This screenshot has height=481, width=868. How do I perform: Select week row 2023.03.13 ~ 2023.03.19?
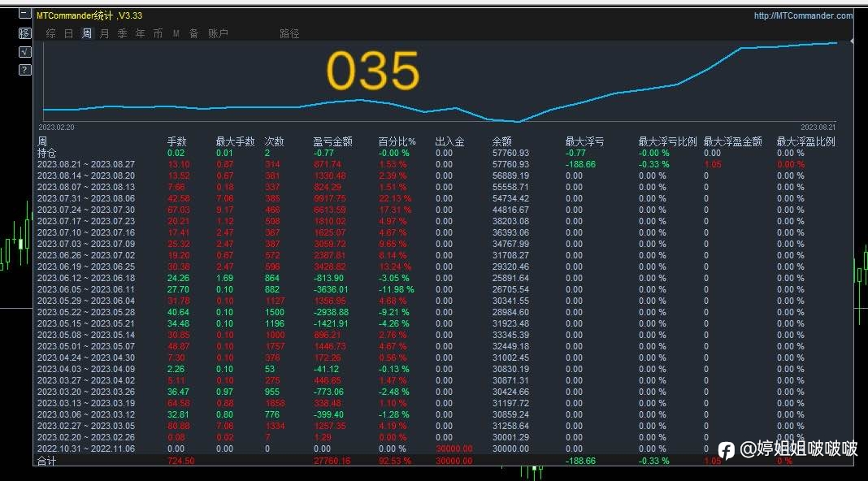(86, 404)
